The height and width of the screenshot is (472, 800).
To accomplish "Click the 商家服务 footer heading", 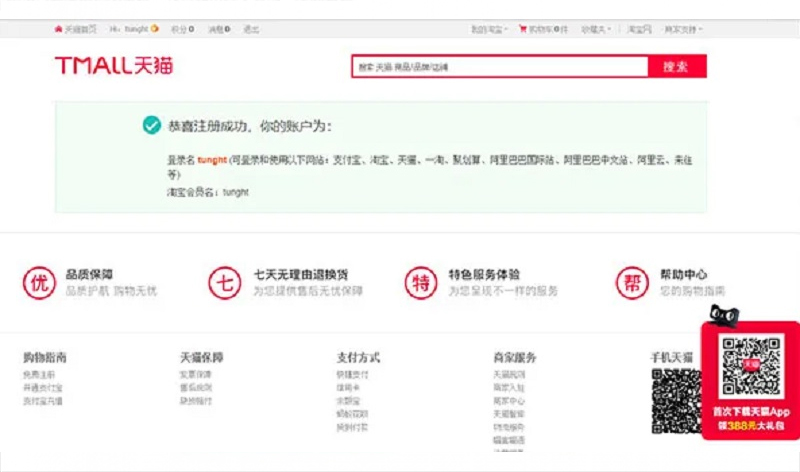I will [x=515, y=357].
